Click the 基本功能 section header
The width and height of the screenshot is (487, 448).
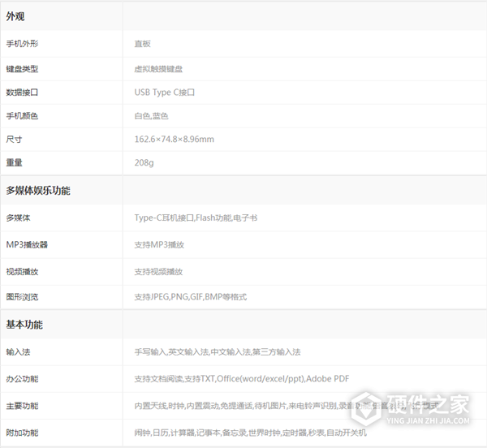tap(24, 325)
